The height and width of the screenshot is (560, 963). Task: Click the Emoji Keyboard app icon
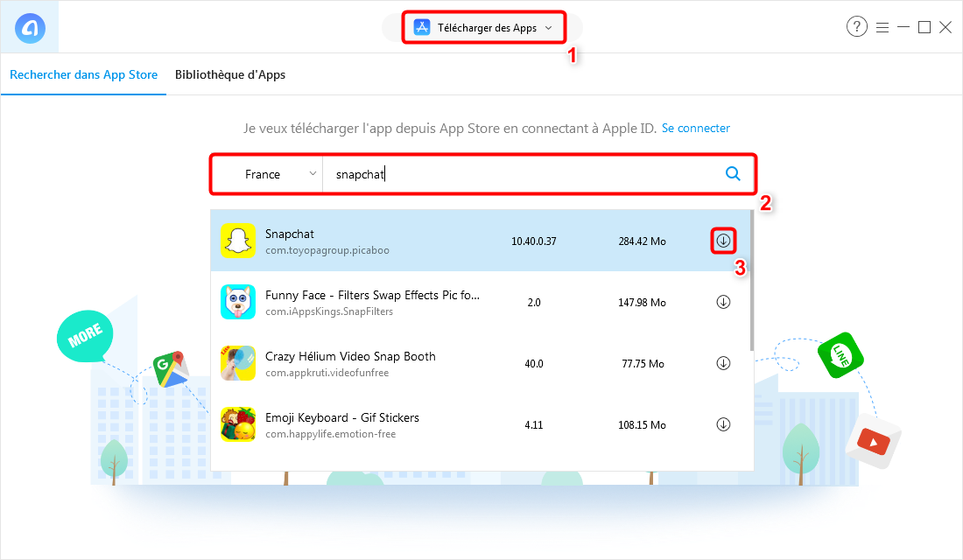click(x=238, y=424)
